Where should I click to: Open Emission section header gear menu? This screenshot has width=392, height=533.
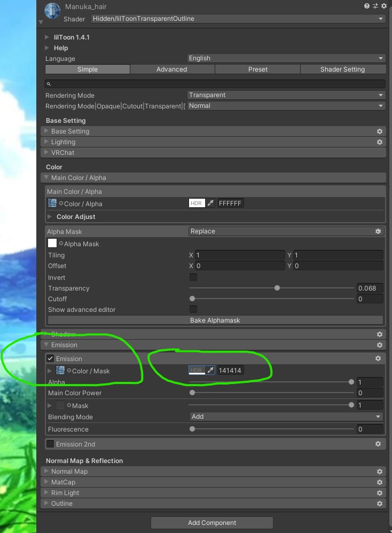[380, 345]
